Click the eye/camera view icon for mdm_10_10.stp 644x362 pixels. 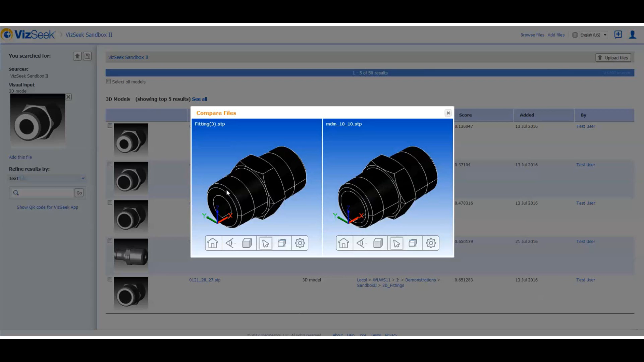pyautogui.click(x=361, y=243)
